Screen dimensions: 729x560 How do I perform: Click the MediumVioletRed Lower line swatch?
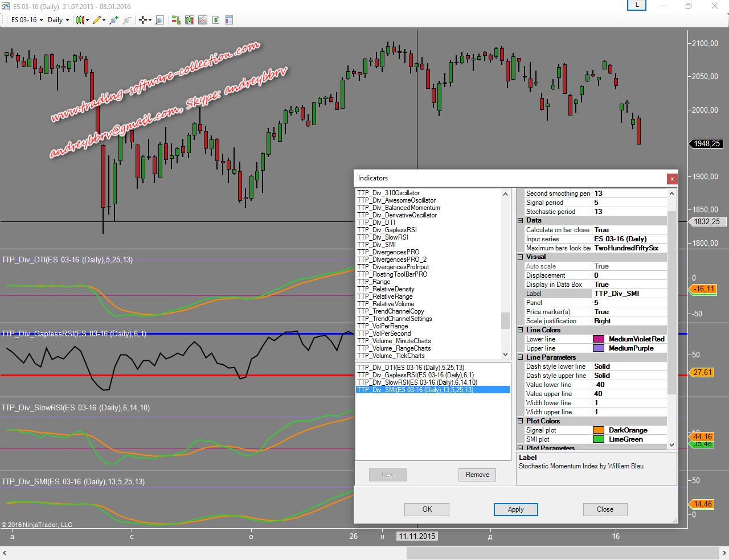tap(599, 339)
